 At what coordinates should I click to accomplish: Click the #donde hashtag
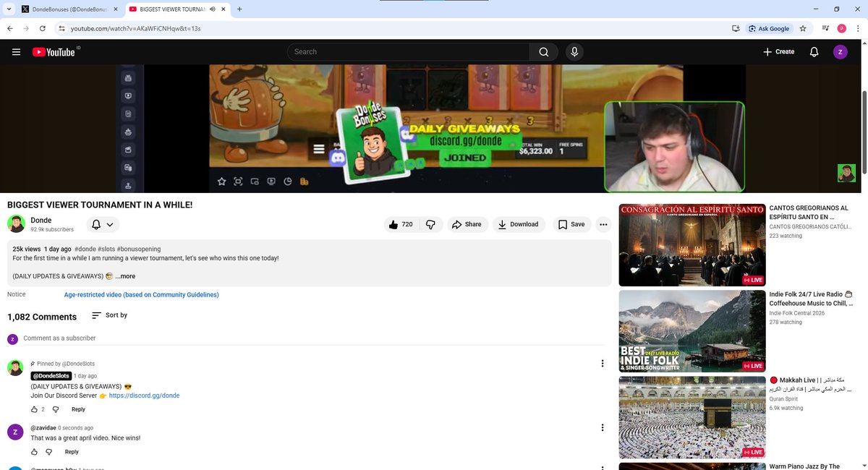(85, 249)
